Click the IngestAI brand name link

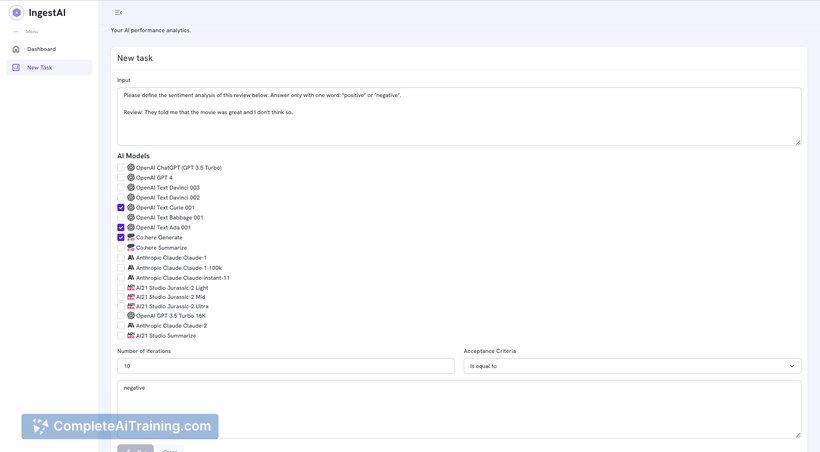click(47, 13)
